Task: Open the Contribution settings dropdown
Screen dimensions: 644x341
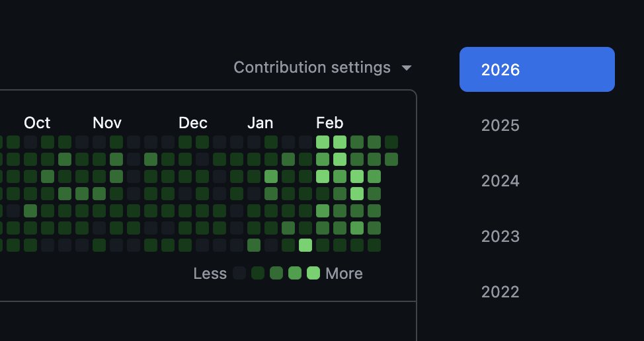Action: 323,67
